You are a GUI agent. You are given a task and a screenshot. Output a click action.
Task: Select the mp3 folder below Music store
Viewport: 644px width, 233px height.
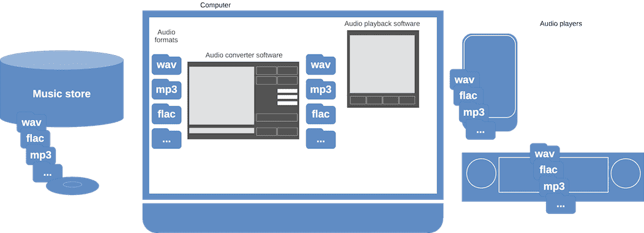[x=41, y=155]
